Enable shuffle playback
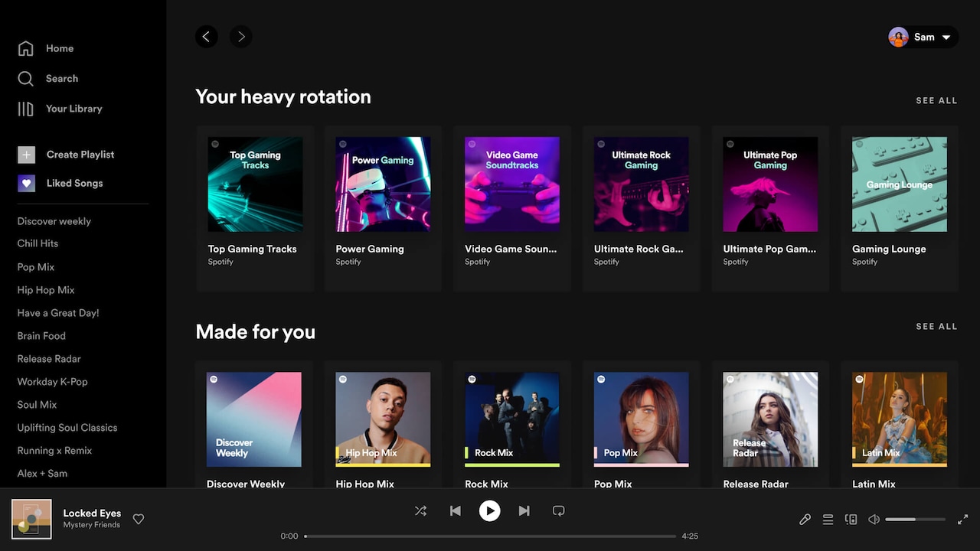 pyautogui.click(x=420, y=510)
